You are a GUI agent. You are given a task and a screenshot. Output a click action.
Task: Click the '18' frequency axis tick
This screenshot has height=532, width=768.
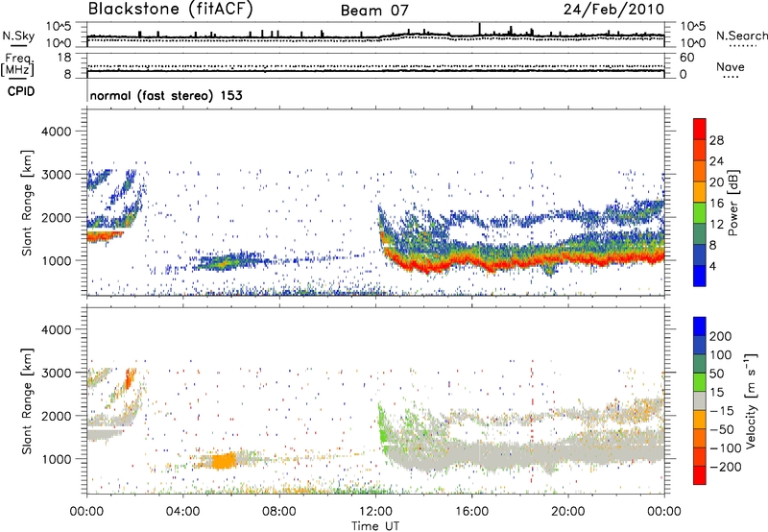click(x=64, y=58)
